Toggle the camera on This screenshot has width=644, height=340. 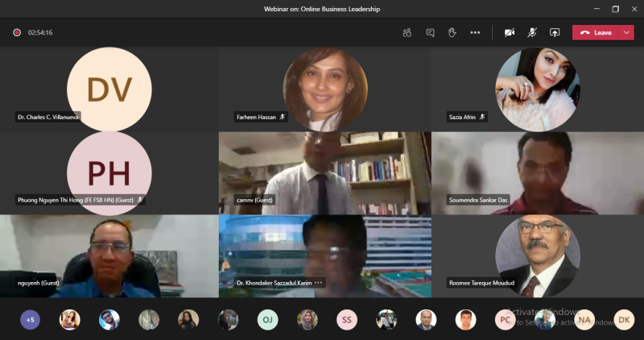point(510,32)
